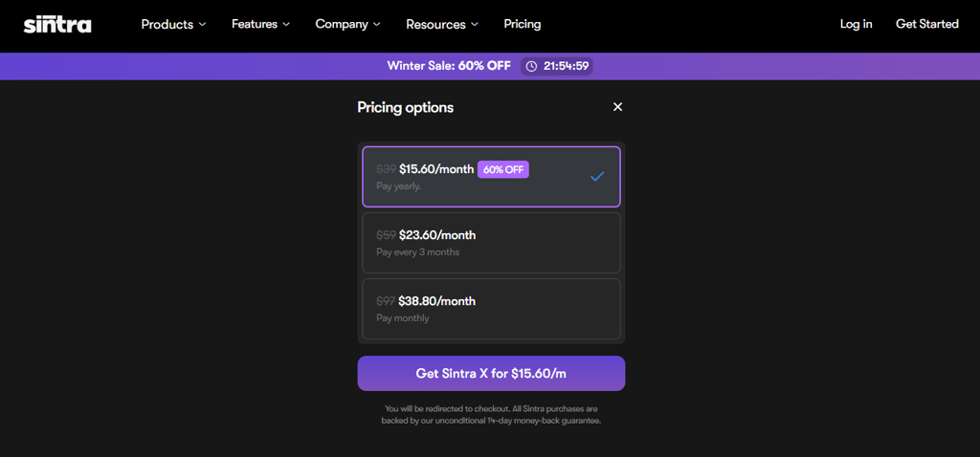Close the Pricing options dialog

tap(617, 107)
